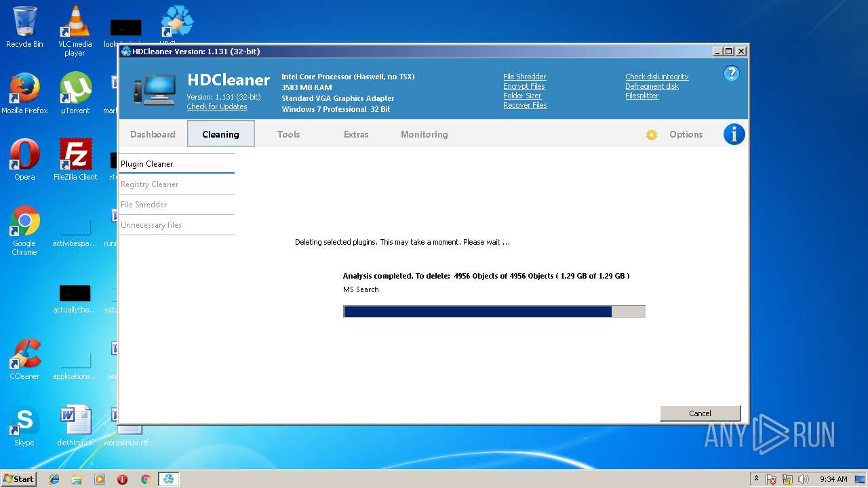Open diethtml.rtf document on desktop

pyautogui.click(x=75, y=426)
